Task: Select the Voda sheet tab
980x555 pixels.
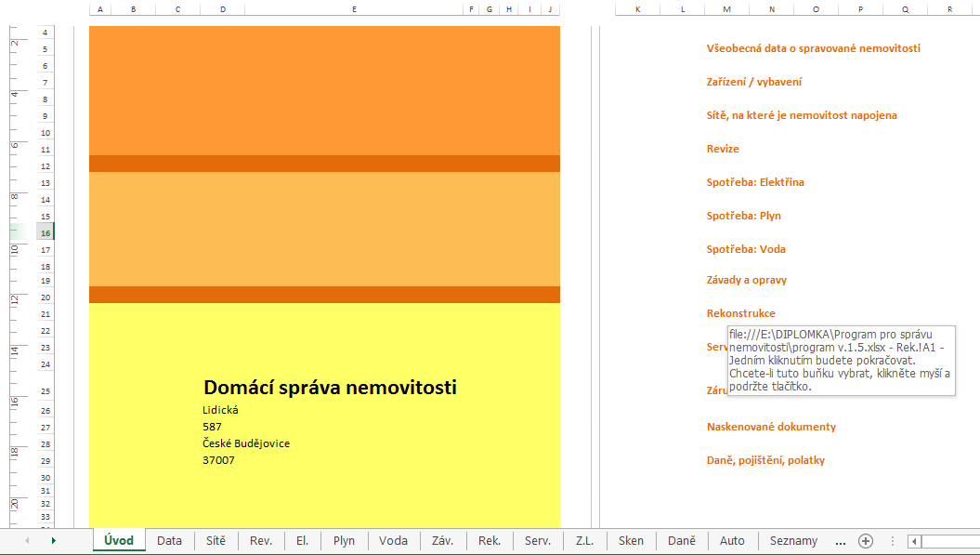Action: click(393, 541)
